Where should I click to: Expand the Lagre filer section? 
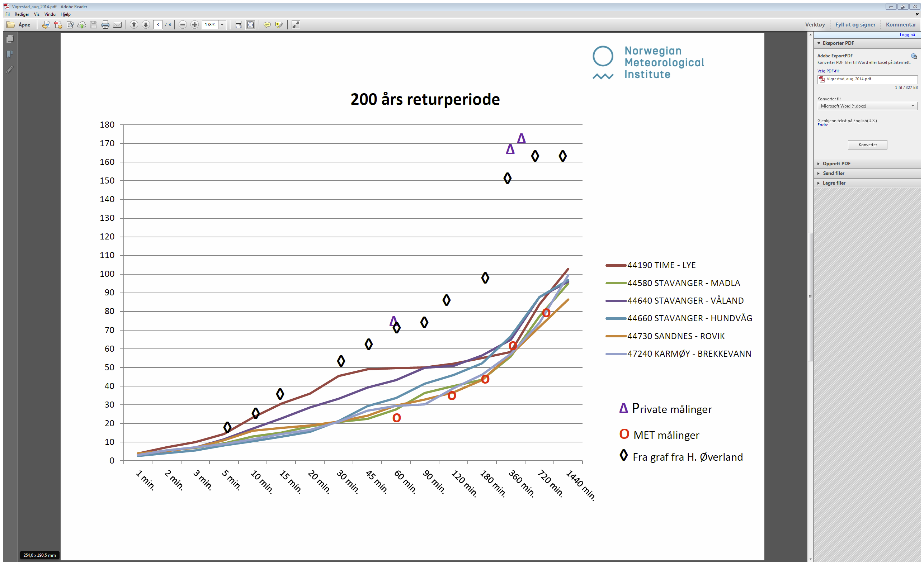click(867, 183)
